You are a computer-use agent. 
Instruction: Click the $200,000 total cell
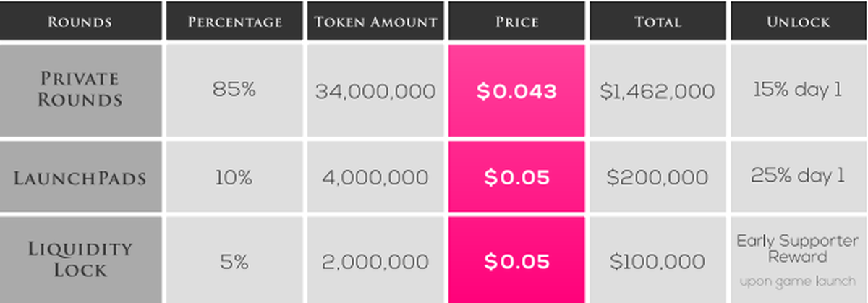(x=658, y=178)
